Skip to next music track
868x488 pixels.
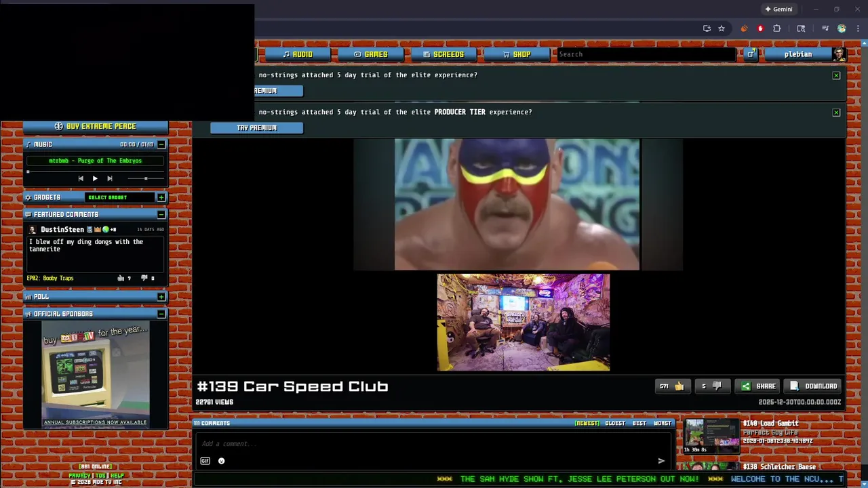pyautogui.click(x=110, y=178)
